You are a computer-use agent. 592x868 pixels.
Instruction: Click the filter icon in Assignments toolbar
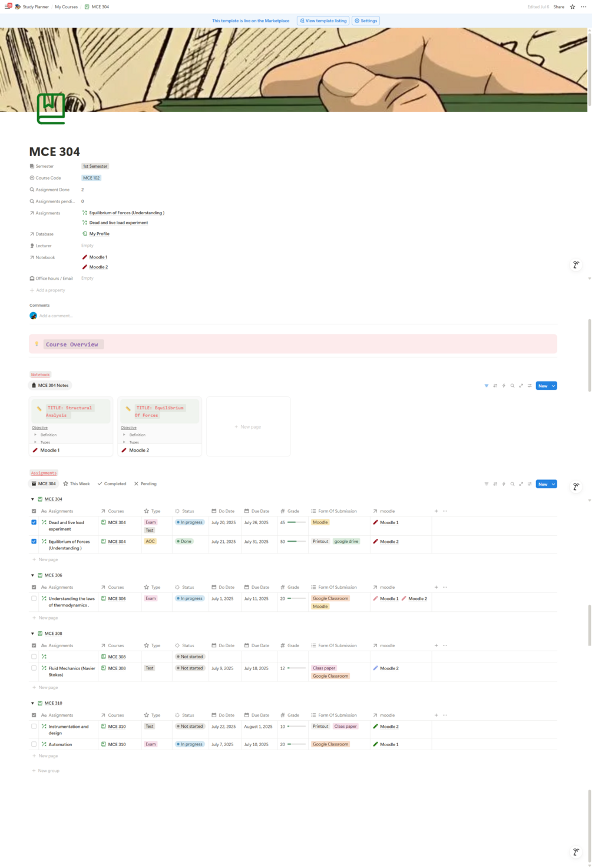pyautogui.click(x=487, y=484)
